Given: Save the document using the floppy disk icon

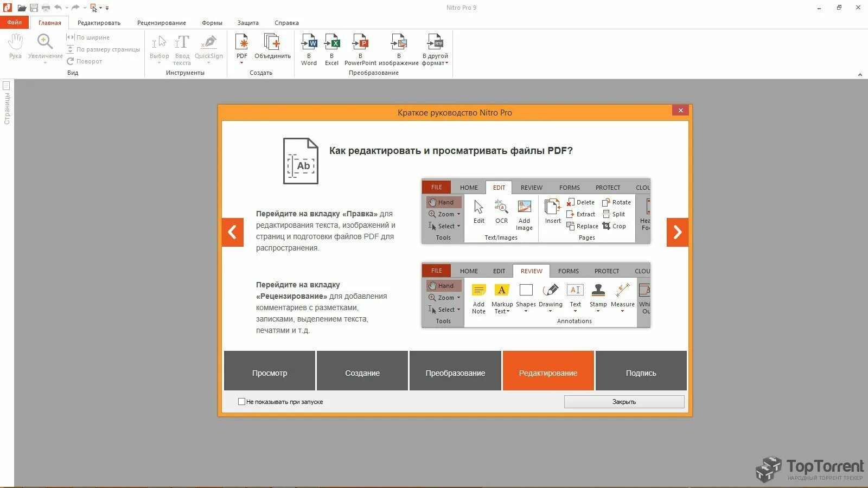Looking at the screenshot, I should 34,8.
